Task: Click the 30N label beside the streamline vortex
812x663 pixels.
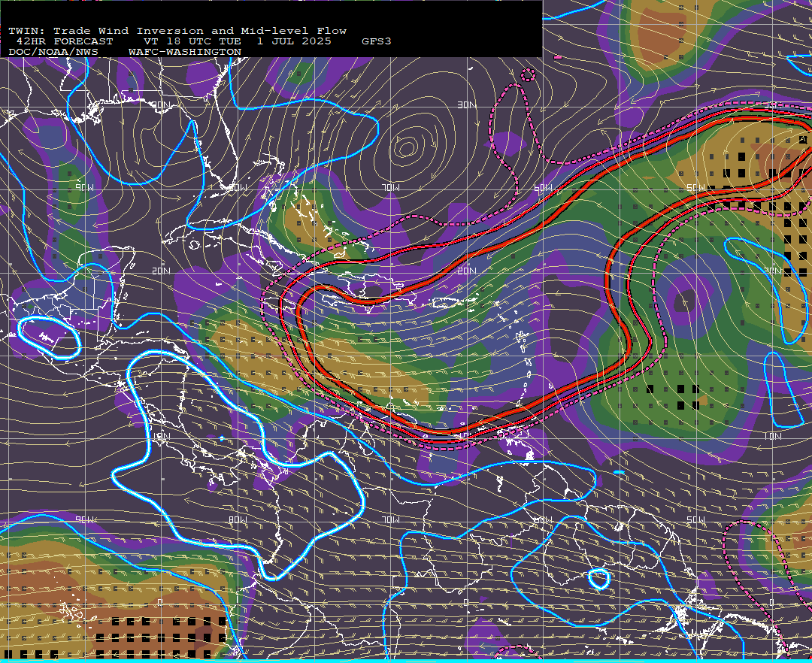Action: 467,105
